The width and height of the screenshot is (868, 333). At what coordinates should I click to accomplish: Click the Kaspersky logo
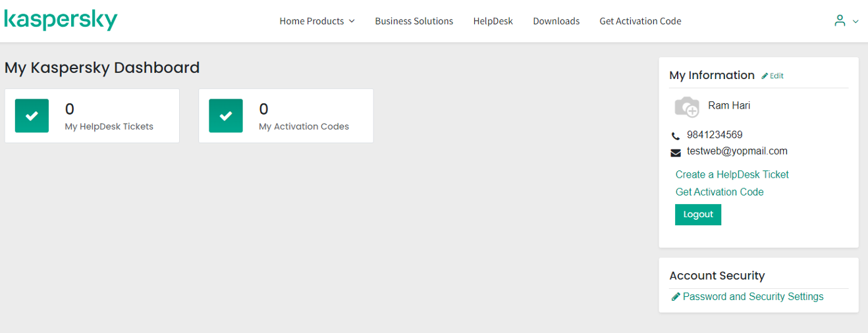point(61,20)
